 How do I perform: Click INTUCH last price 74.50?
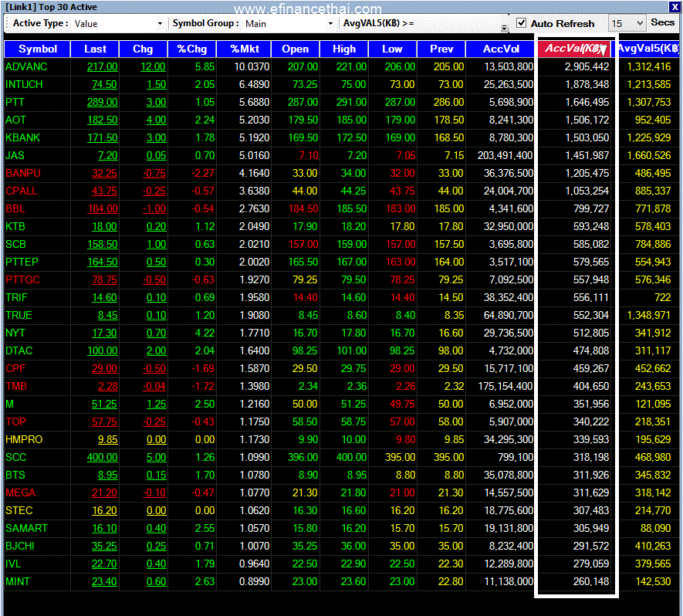[104, 84]
